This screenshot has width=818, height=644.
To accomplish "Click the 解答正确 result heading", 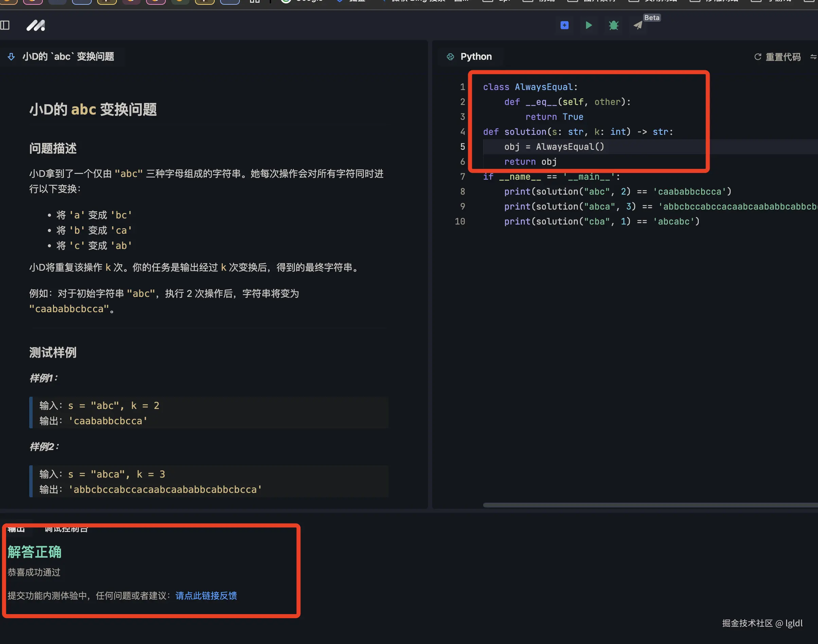I will pyautogui.click(x=34, y=552).
